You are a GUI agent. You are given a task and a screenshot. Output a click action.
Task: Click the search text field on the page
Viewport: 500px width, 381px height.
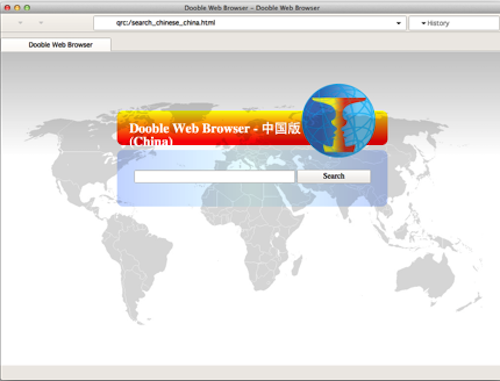pyautogui.click(x=214, y=176)
